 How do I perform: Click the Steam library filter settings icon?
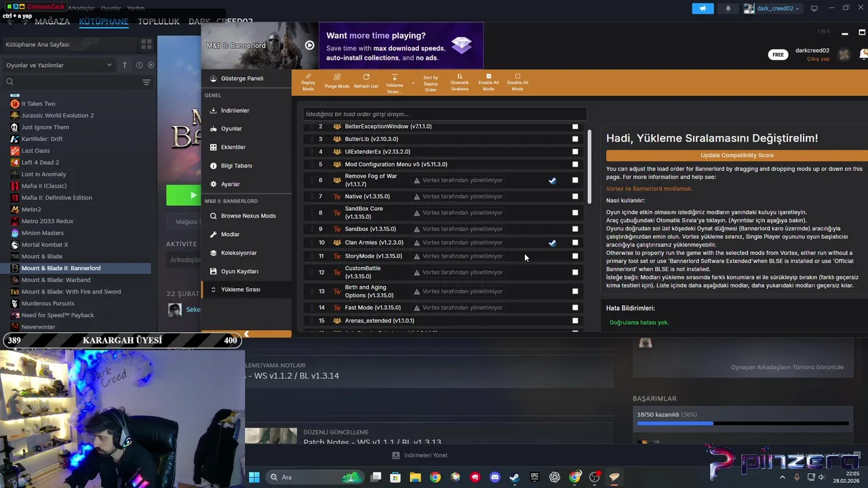pos(146,82)
